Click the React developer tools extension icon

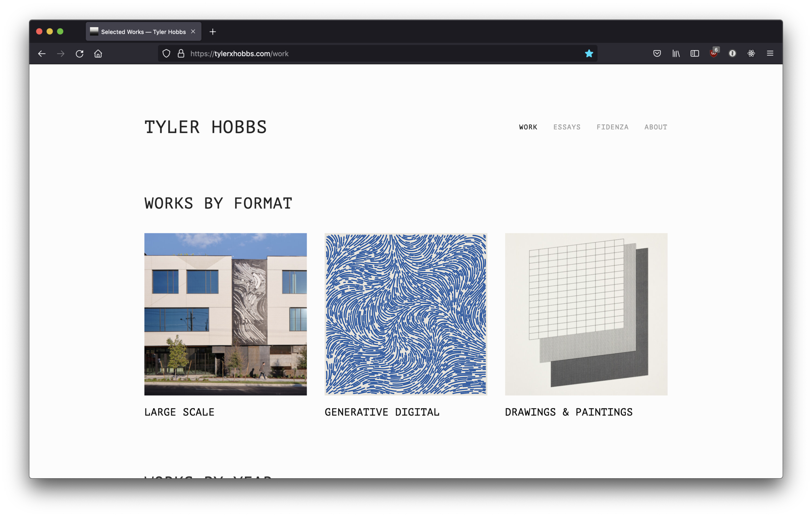pos(751,54)
